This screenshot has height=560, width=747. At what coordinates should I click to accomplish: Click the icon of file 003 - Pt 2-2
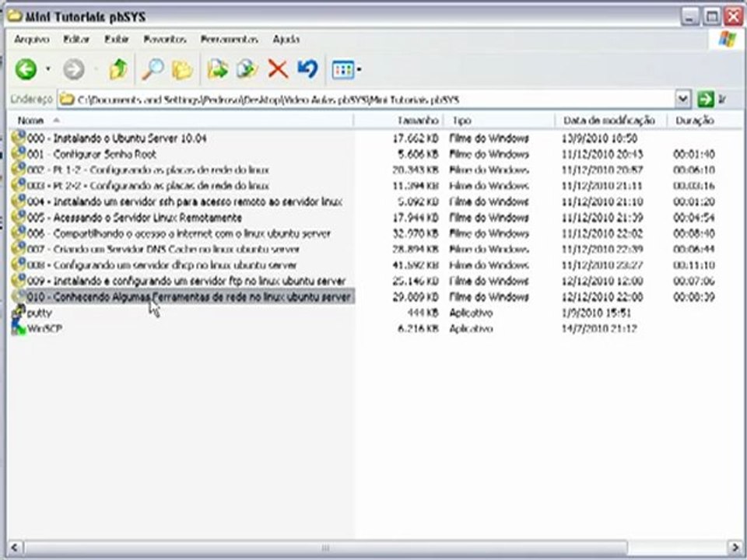[x=18, y=185]
